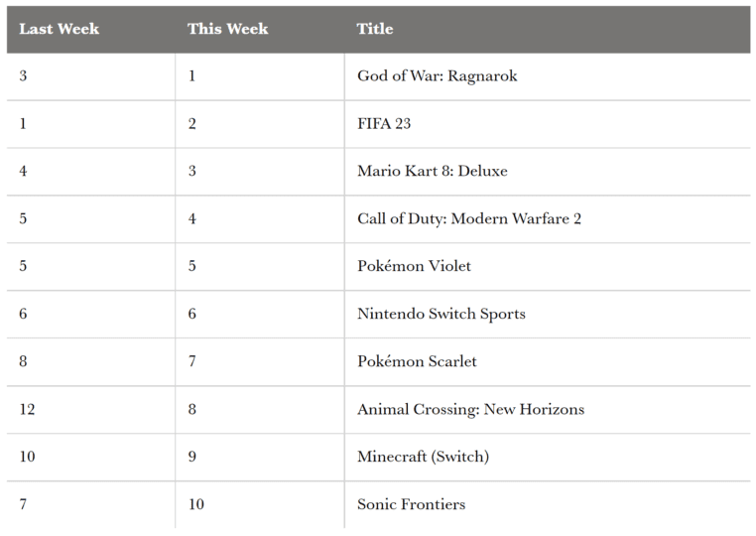Click the 'Nintendo Switch Sports' entry

tap(441, 314)
